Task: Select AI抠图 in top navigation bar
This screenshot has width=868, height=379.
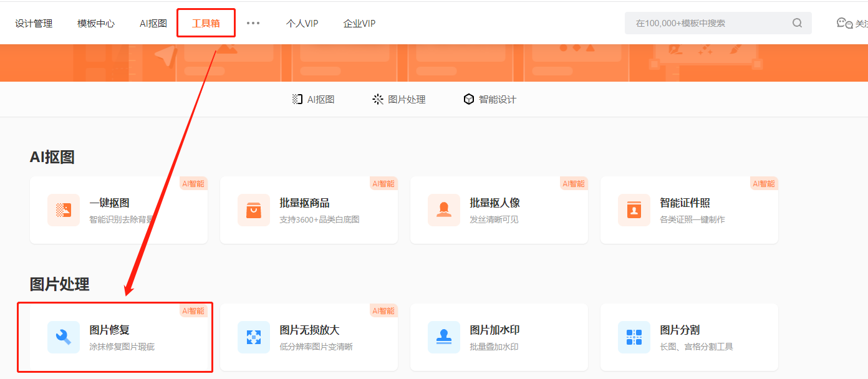Action: [153, 23]
